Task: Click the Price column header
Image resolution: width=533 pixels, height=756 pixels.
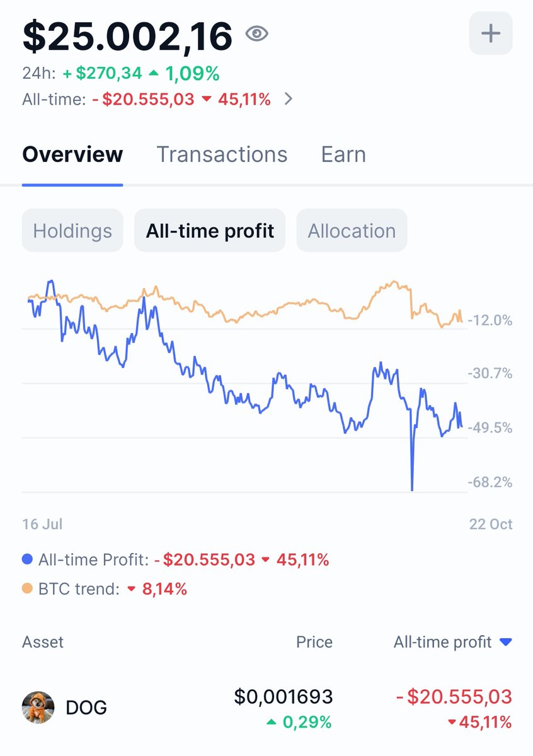Action: point(314,642)
